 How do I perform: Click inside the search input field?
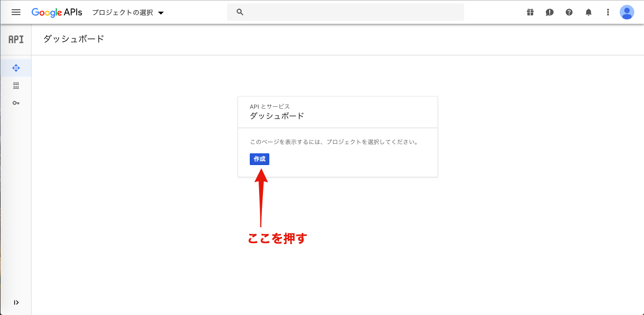345,12
